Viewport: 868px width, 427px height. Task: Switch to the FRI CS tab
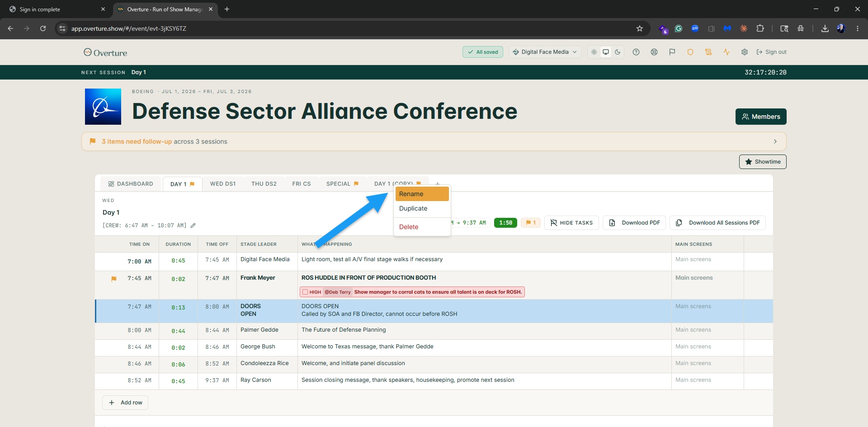[x=302, y=184]
